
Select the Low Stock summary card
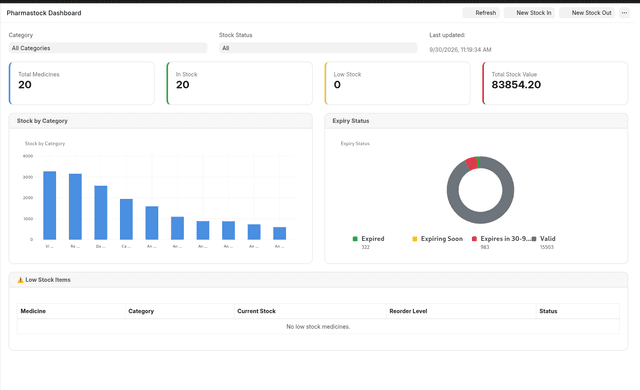click(x=397, y=83)
